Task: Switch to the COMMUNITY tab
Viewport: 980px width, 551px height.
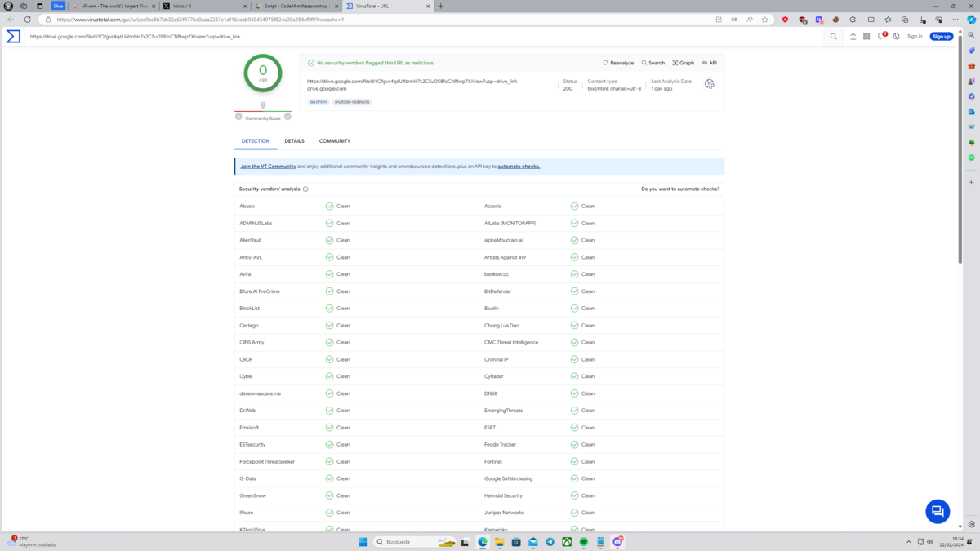Action: (335, 141)
